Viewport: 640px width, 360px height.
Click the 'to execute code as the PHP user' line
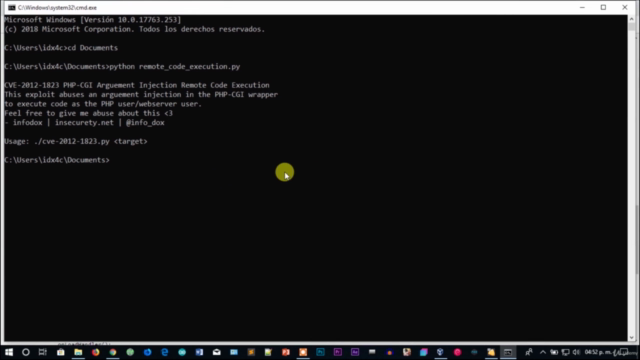[x=103, y=104]
